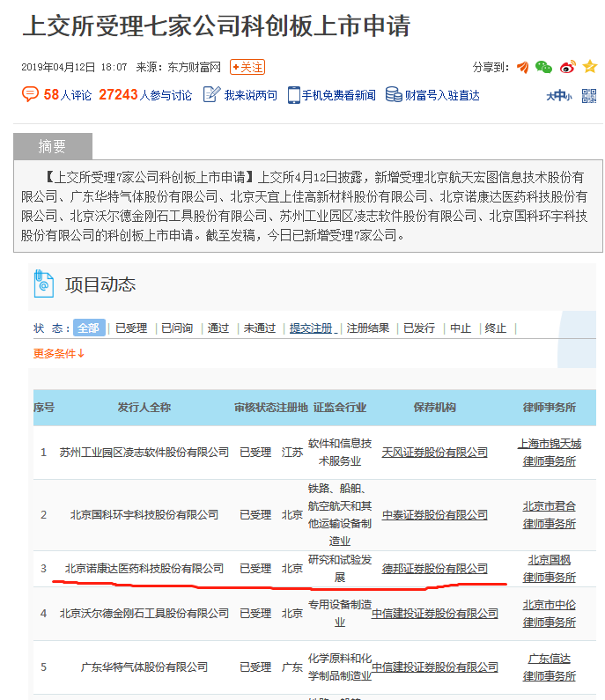Select the 已受理 status filter
The height and width of the screenshot is (700, 605).
131,328
